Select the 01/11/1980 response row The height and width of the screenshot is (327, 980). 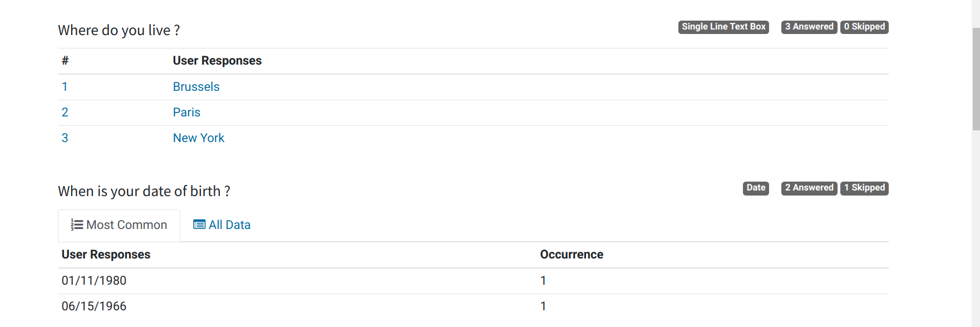click(x=94, y=280)
